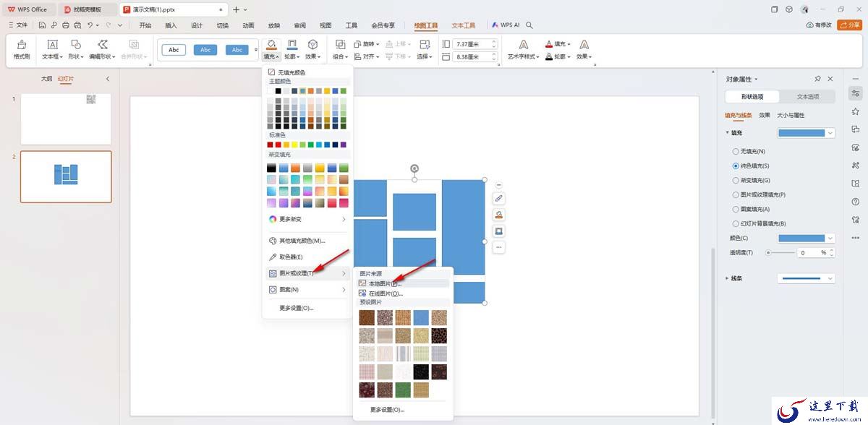Viewport: 868px width, 425px height.
Task: Pick the black gradient fill swatch
Action: [x=271, y=168]
